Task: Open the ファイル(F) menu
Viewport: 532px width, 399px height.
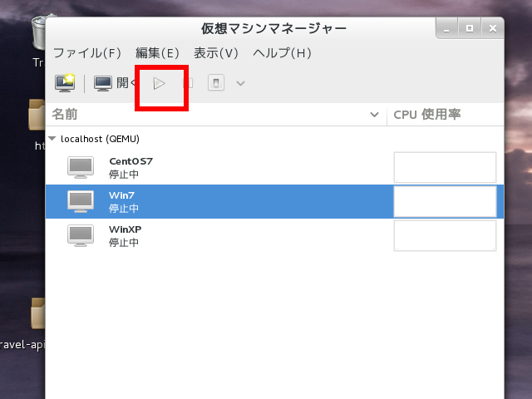Action: 87,53
